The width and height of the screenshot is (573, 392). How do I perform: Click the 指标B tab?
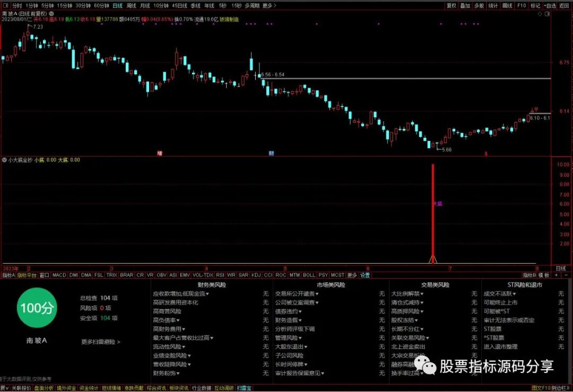(x=529, y=275)
